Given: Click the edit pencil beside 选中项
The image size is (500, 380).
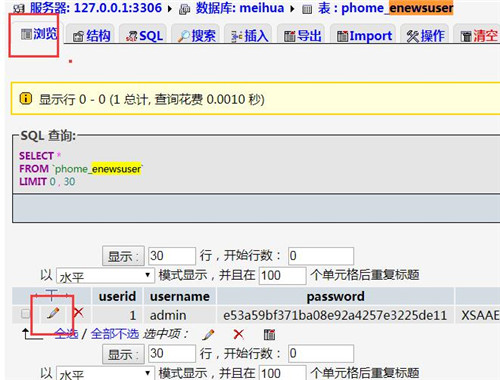Looking at the screenshot, I should coord(208,334).
